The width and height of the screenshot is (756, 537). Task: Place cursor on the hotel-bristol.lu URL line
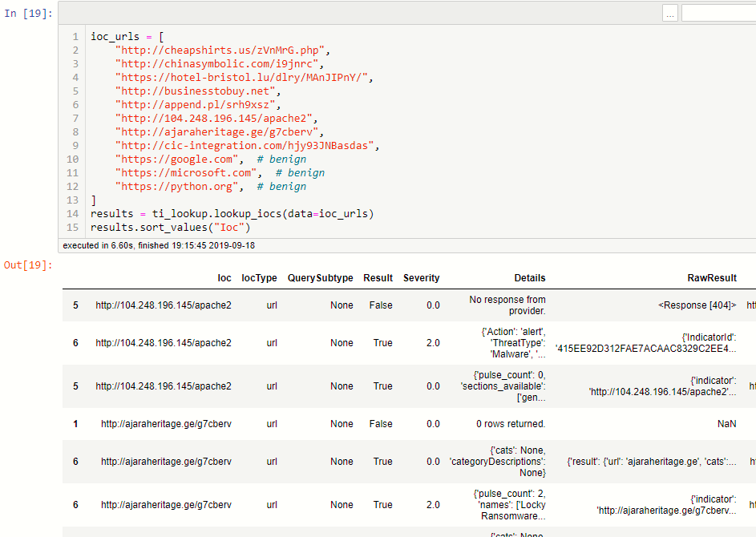click(244, 77)
